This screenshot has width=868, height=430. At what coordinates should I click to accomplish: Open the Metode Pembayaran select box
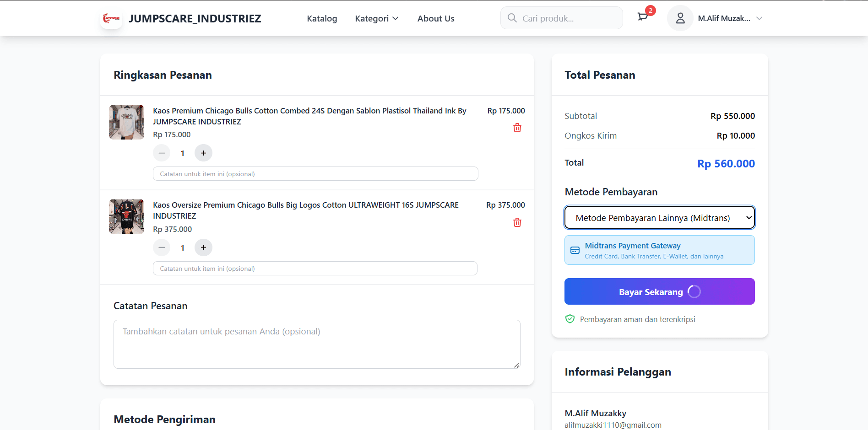660,218
